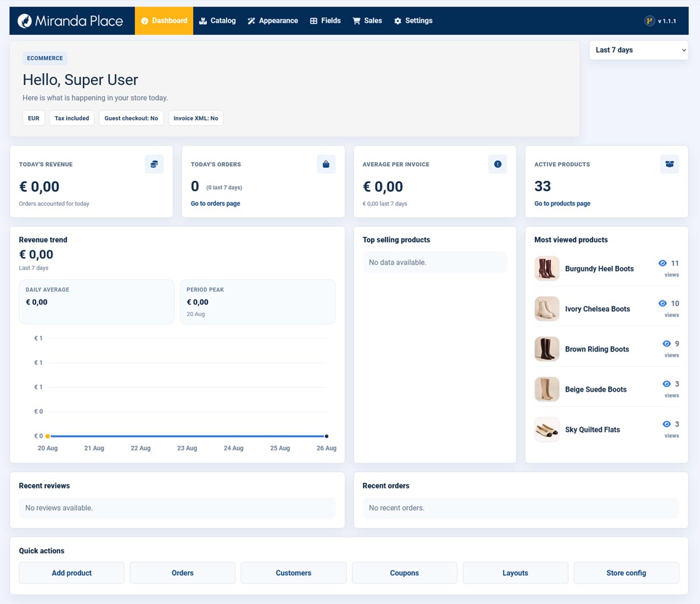Open the Fields menu
Image resolution: width=700 pixels, height=604 pixels.
tap(325, 21)
